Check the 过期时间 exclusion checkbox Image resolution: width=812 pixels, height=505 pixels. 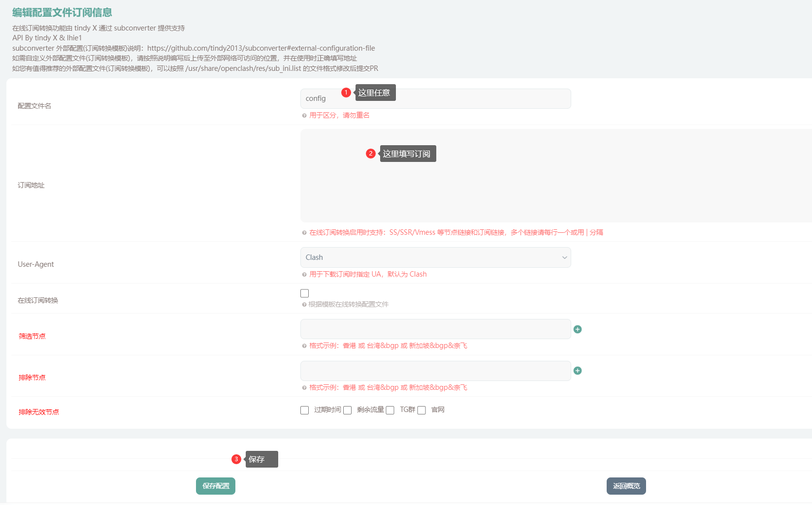point(305,410)
